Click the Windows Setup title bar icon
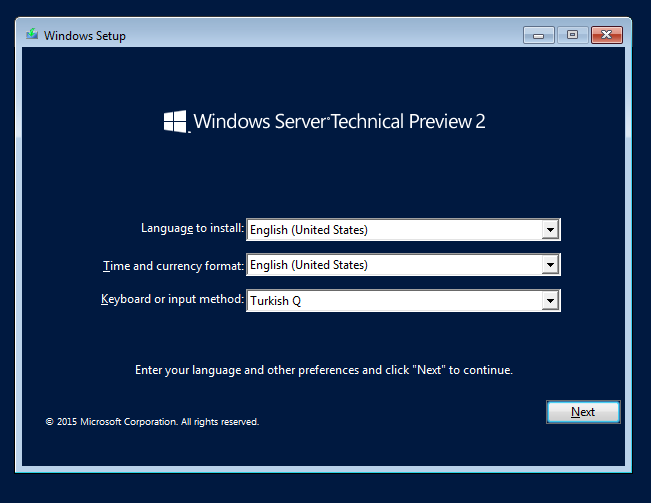Screen dimensions: 651x503 pos(32,34)
